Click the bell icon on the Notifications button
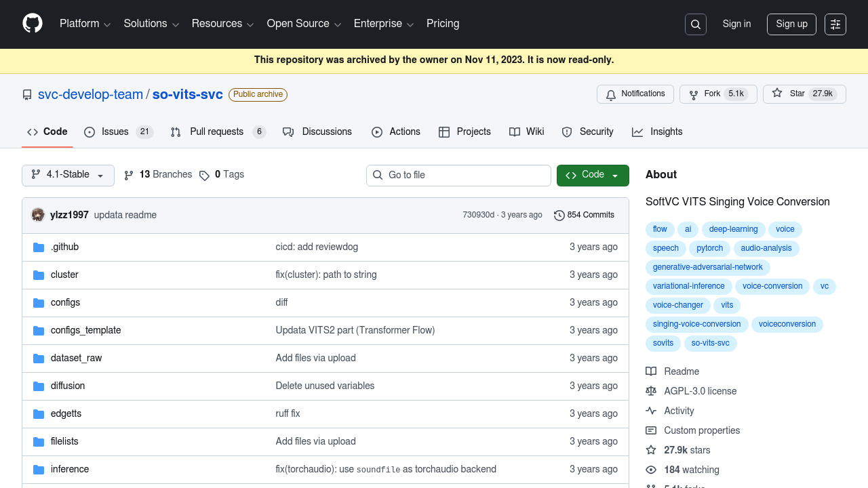The width and height of the screenshot is (868, 488). point(610,94)
